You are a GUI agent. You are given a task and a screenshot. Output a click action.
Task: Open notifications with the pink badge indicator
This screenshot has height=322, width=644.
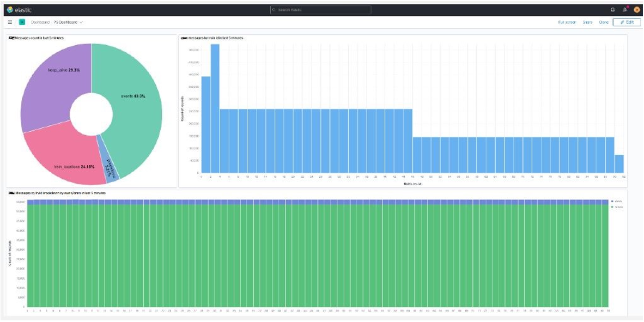tap(625, 9)
